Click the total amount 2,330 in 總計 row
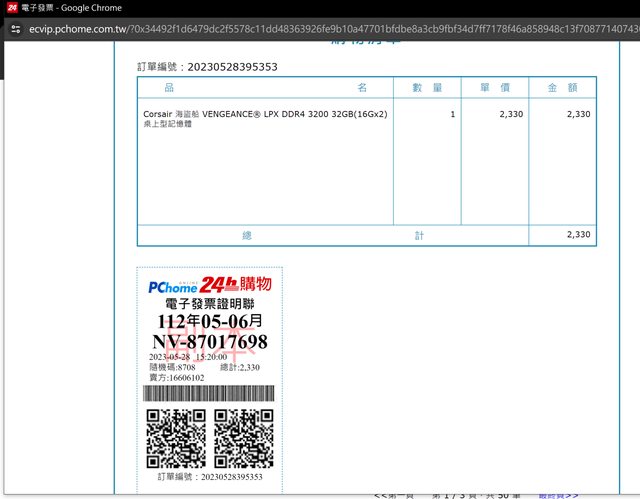The image size is (640, 499). pyautogui.click(x=578, y=235)
